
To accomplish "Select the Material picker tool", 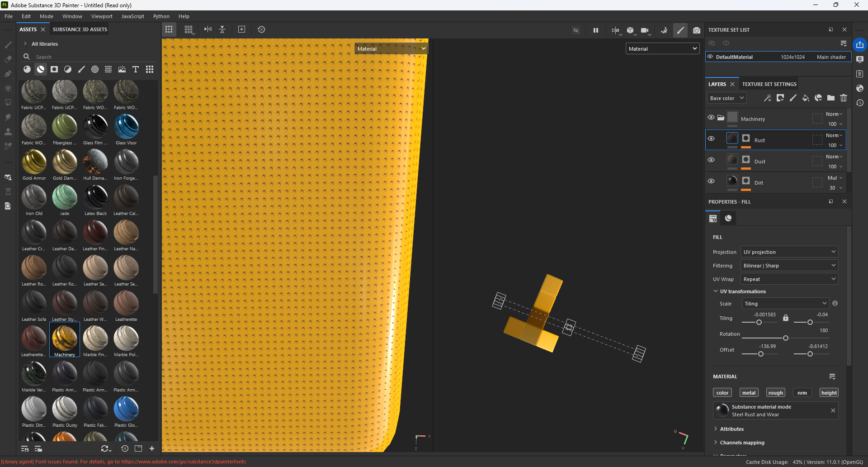I will (x=8, y=146).
